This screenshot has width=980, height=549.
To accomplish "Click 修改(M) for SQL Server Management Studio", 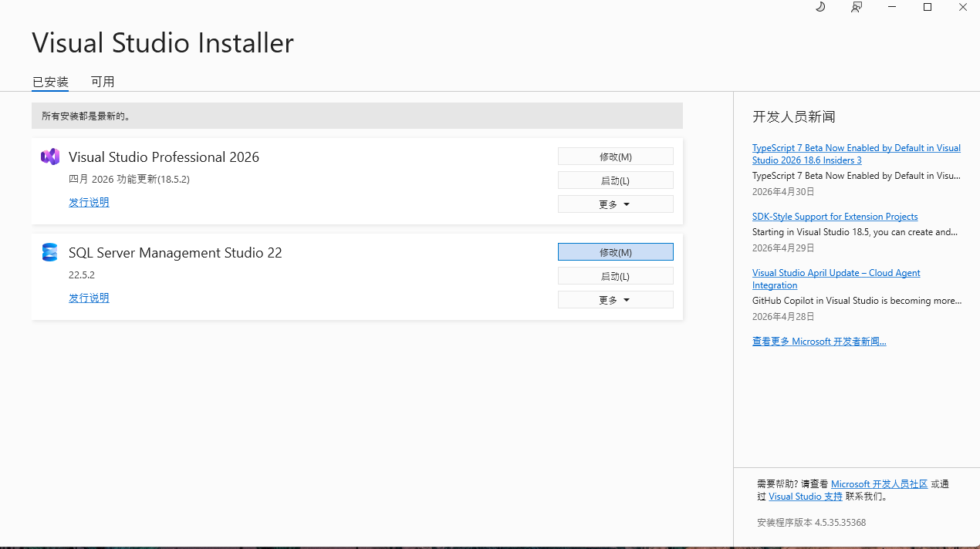I will click(616, 252).
